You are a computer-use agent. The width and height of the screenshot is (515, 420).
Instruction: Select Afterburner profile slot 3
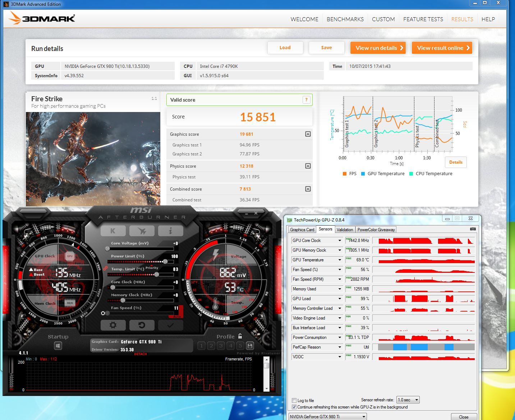pyautogui.click(x=221, y=346)
